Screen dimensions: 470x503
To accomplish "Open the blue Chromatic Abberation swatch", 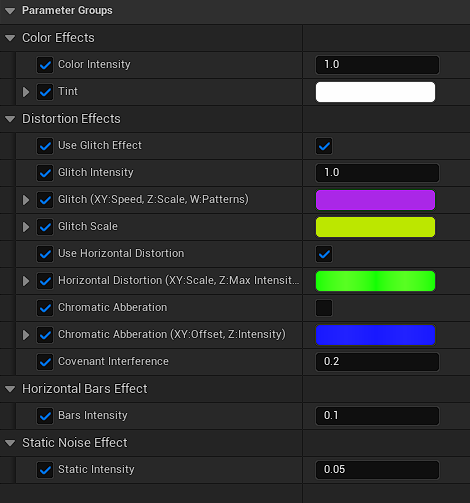I will [x=375, y=335].
